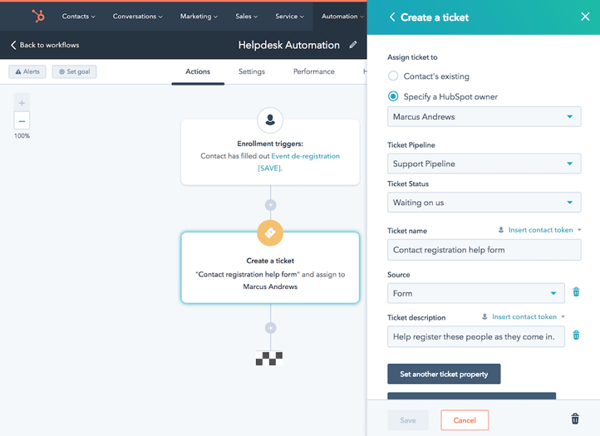
Task: Close the Create a ticket panel
Action: pyautogui.click(x=585, y=17)
